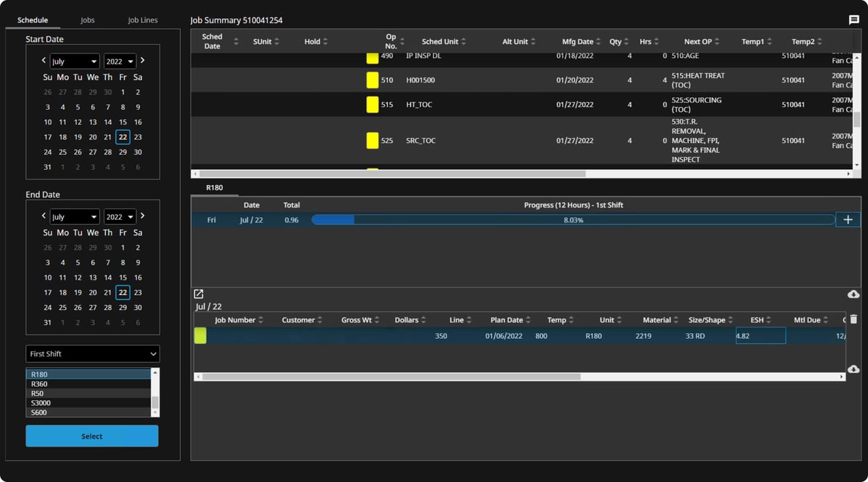This screenshot has width=868, height=482.
Task: Sort by Job Number column
Action: point(260,320)
